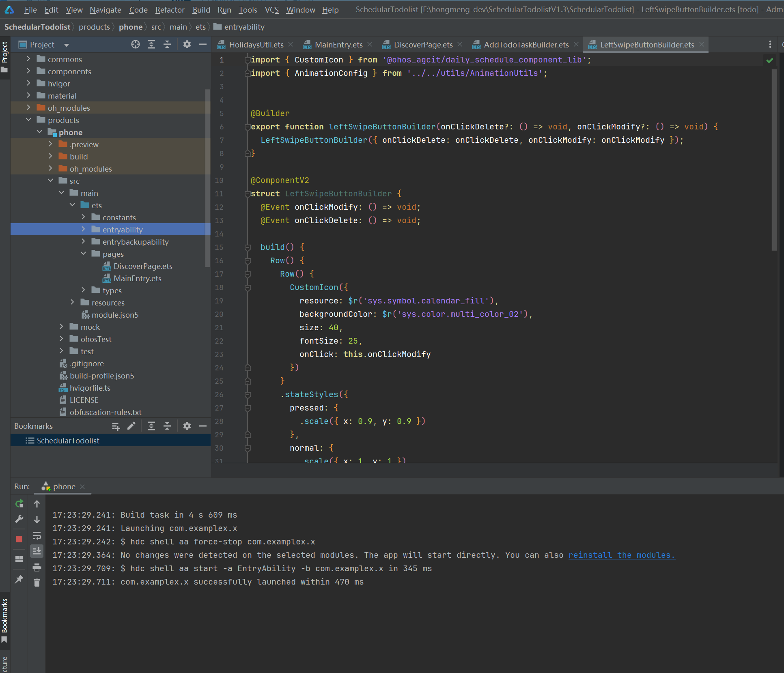Toggle scroll-to-end icon in console toolbar
784x673 pixels.
(x=37, y=551)
